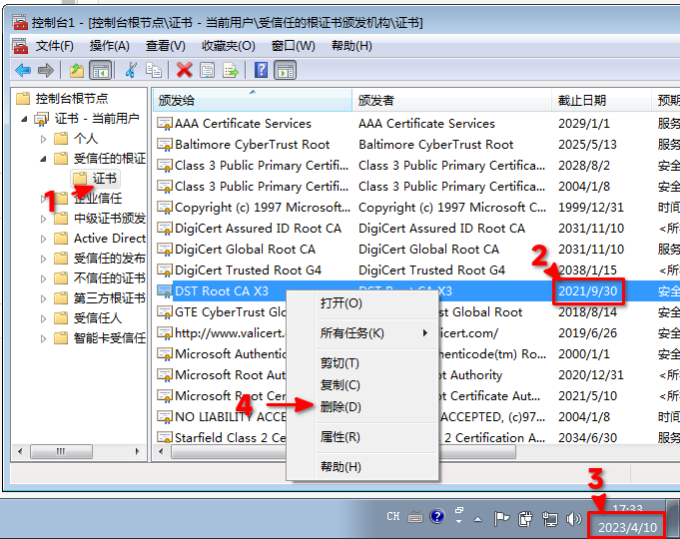
Task: Click the properties toolbar icon
Action: 207,70
